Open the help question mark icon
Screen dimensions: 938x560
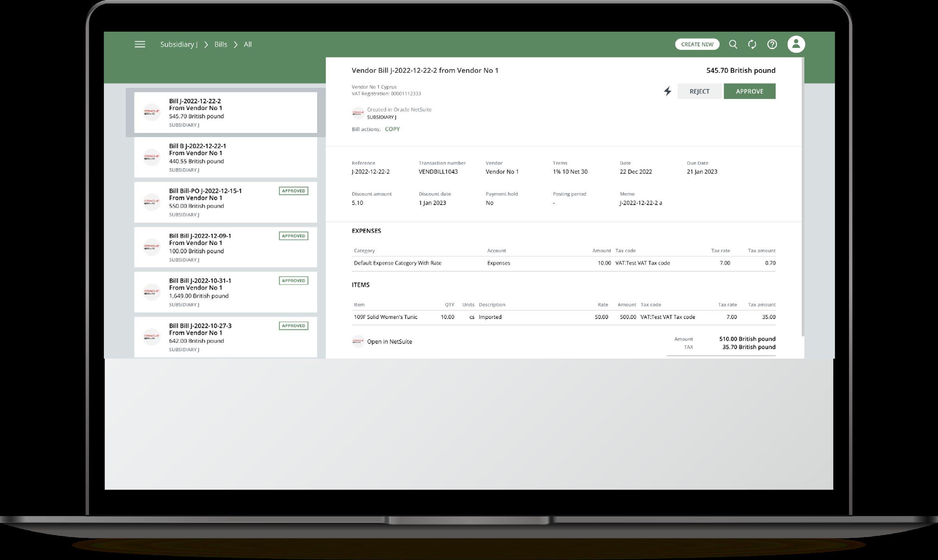772,44
